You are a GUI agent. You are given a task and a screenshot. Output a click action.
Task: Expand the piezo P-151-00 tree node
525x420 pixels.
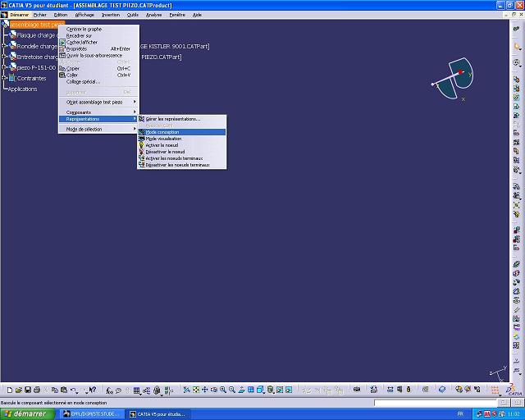(x=4, y=68)
